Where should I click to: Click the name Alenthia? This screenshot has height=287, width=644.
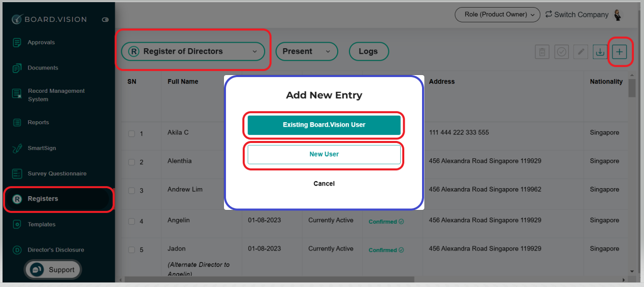(180, 161)
